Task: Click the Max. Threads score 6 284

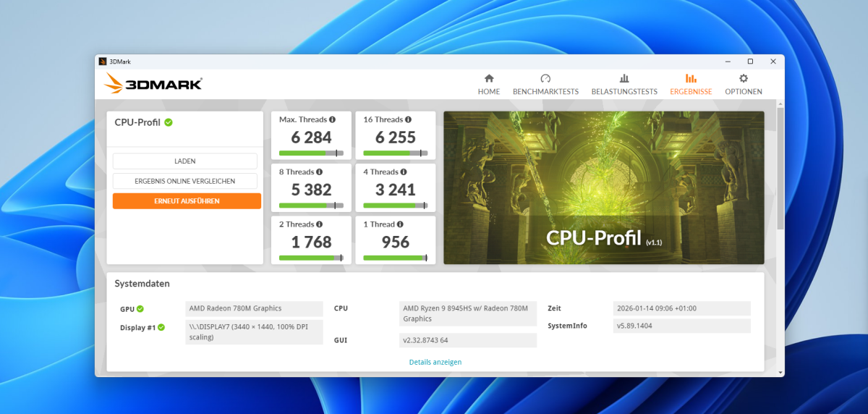Action: coord(311,138)
